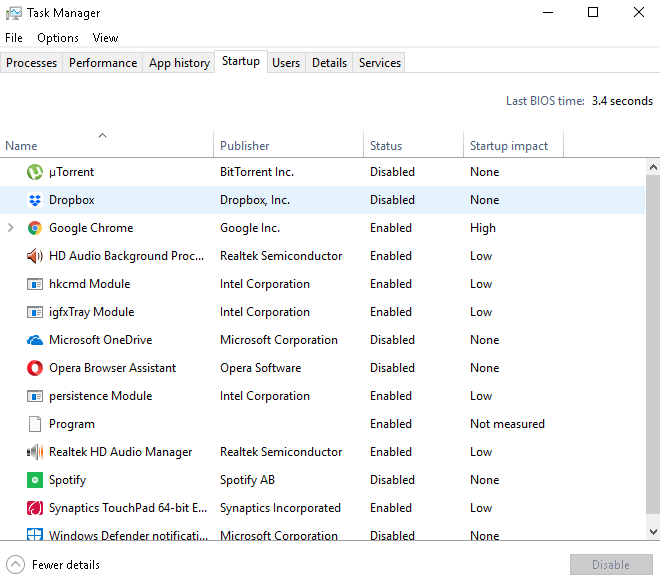Select the Dropbox row name
660x585 pixels.
tap(72, 200)
